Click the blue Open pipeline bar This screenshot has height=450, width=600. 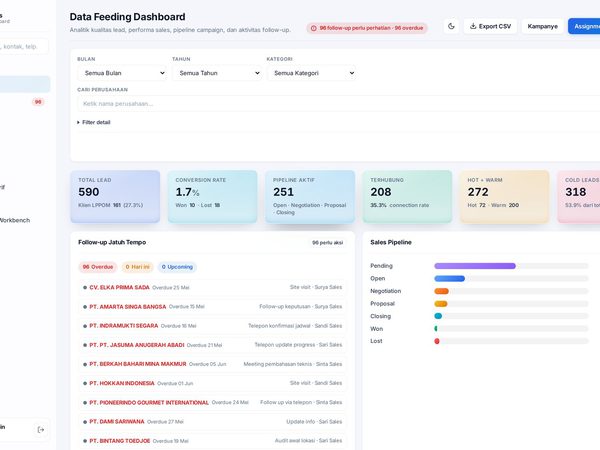[450, 279]
